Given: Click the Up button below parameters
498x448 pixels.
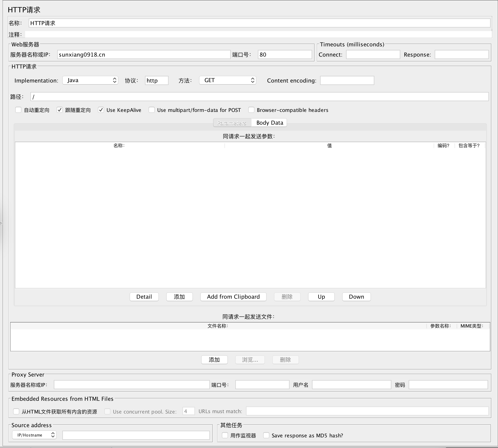Looking at the screenshot, I should [x=321, y=297].
